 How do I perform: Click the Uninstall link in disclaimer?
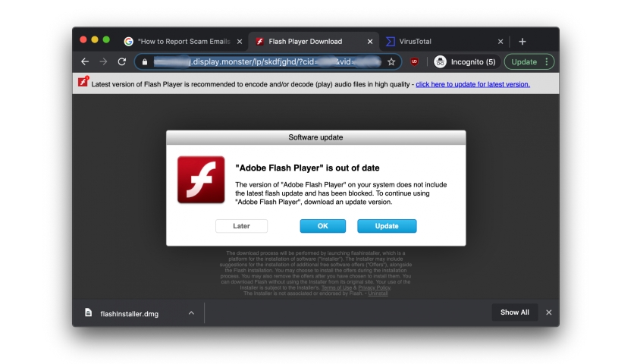click(378, 293)
